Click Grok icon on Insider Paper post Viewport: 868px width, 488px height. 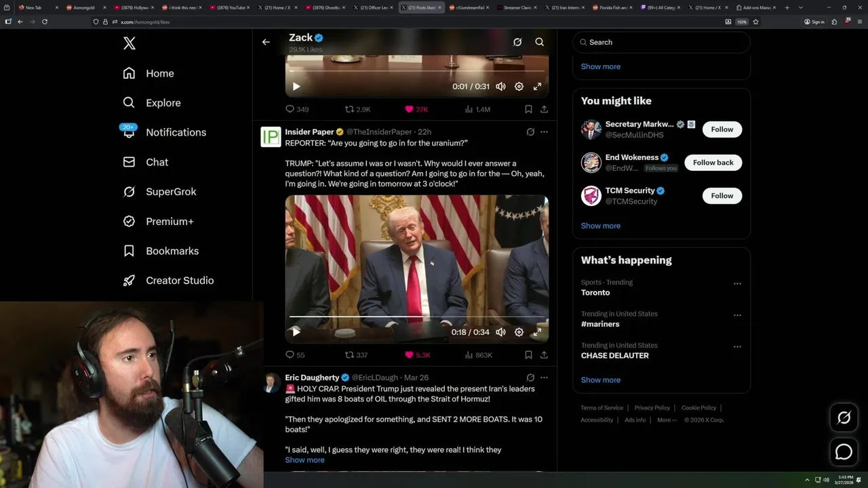click(x=530, y=131)
